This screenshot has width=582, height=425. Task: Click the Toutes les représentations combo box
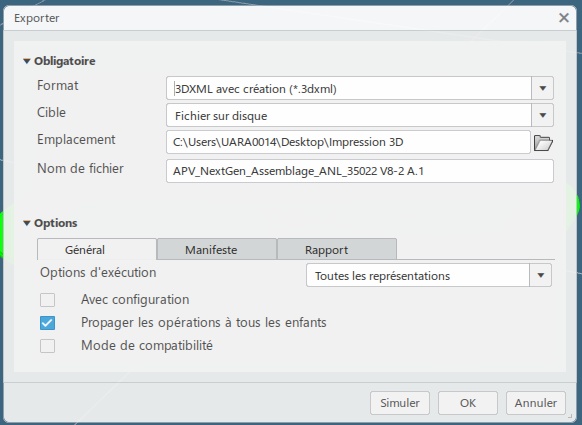tap(418, 275)
